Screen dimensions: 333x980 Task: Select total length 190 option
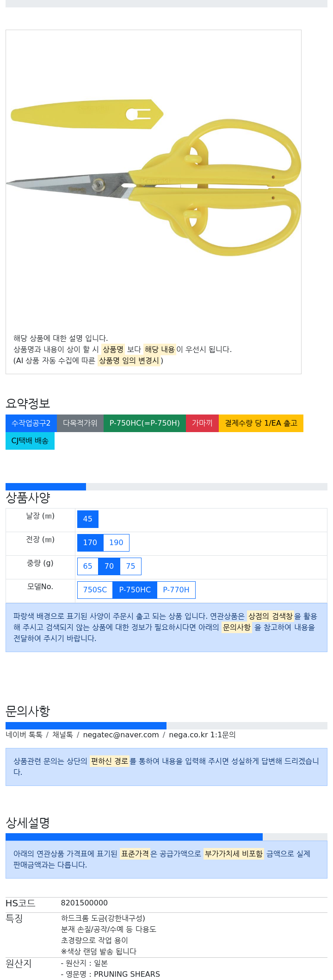[x=116, y=543]
